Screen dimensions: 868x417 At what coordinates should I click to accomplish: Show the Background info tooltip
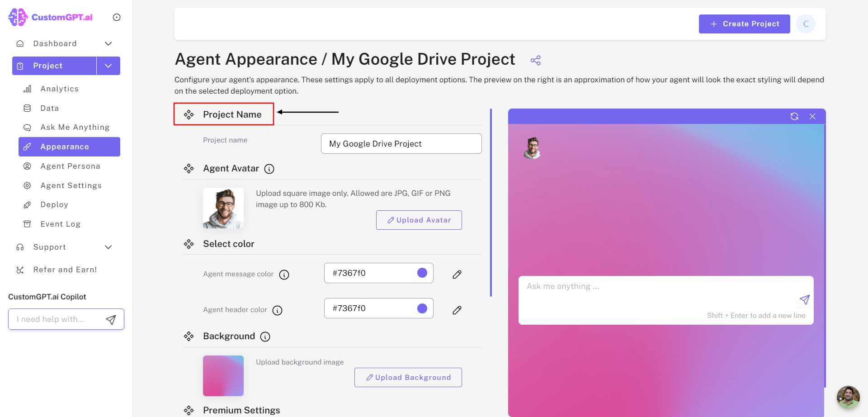pos(265,336)
